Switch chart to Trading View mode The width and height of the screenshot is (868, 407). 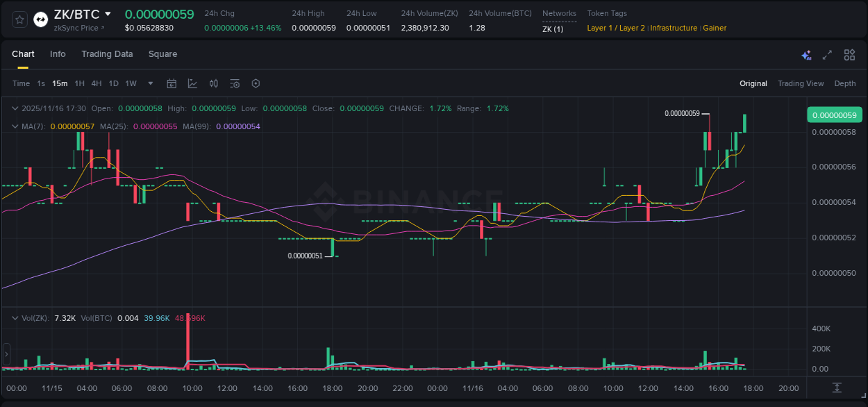click(x=801, y=83)
